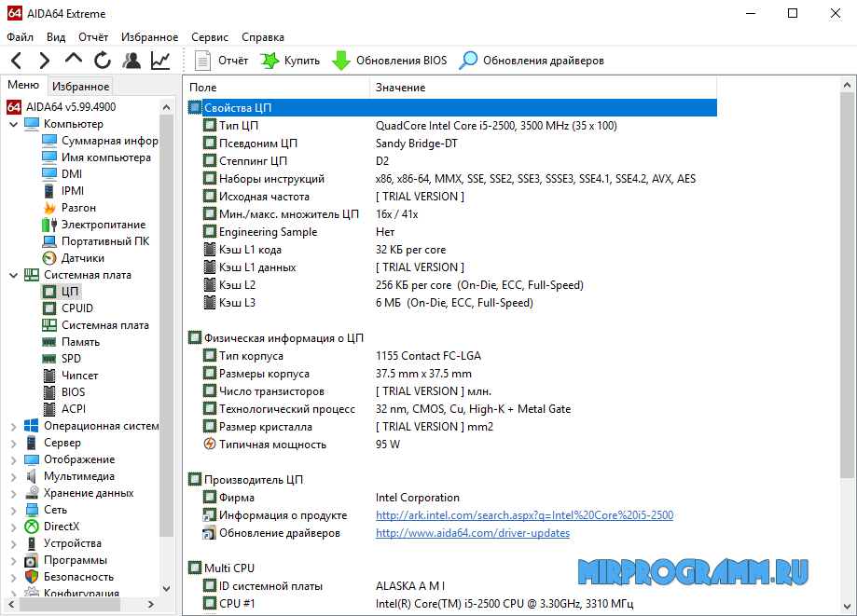Viewport: 857px width, 616px height.
Task: Open the aida64.com driver-updates link
Action: point(472,533)
